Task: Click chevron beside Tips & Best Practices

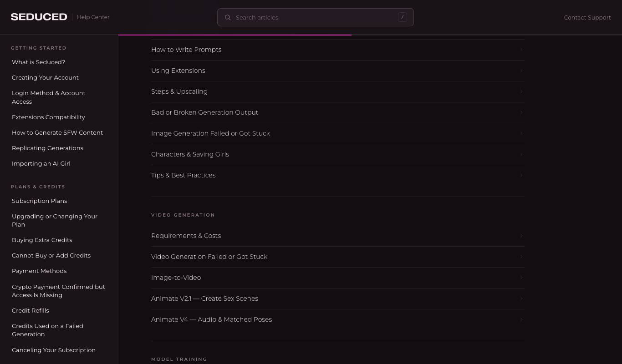Action: tap(521, 175)
